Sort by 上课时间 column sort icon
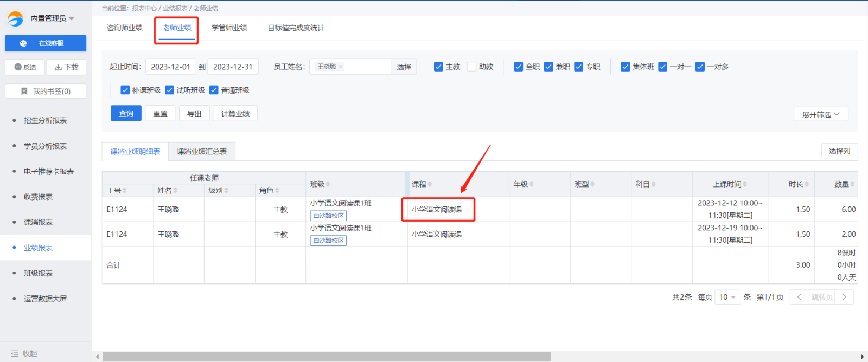Screen dimensions: 868x362 [x=745, y=184]
